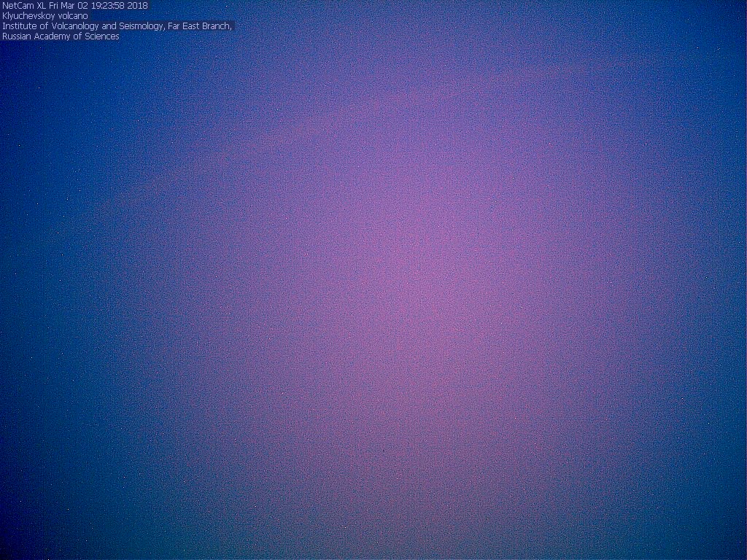Click the 'Institute of Volcanology and Seismology' line

click(117, 26)
